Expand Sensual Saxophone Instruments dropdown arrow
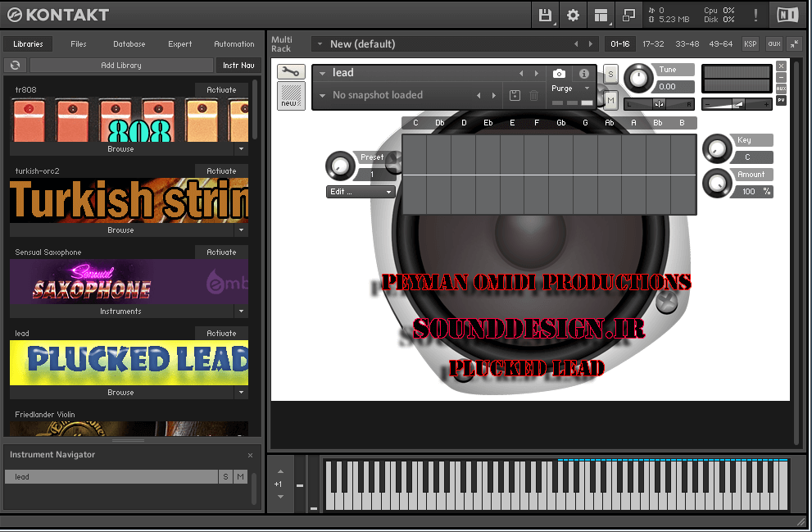This screenshot has width=812, height=532. [242, 311]
